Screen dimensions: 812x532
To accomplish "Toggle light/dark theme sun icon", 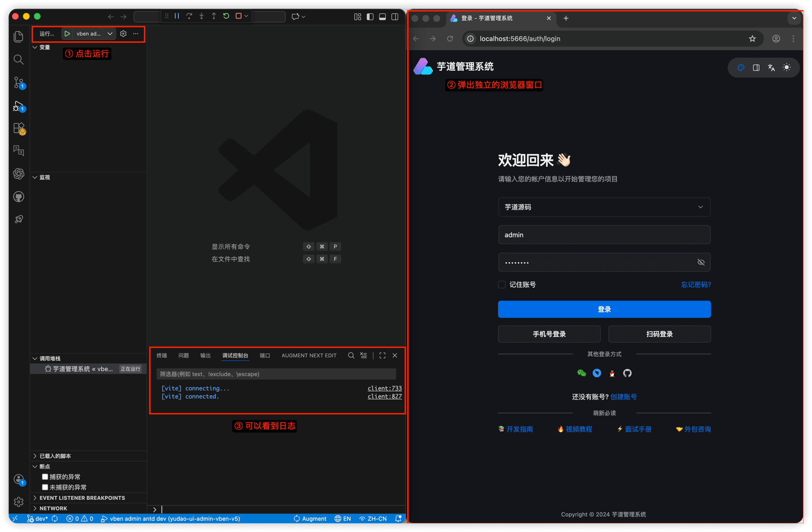I will (x=787, y=68).
